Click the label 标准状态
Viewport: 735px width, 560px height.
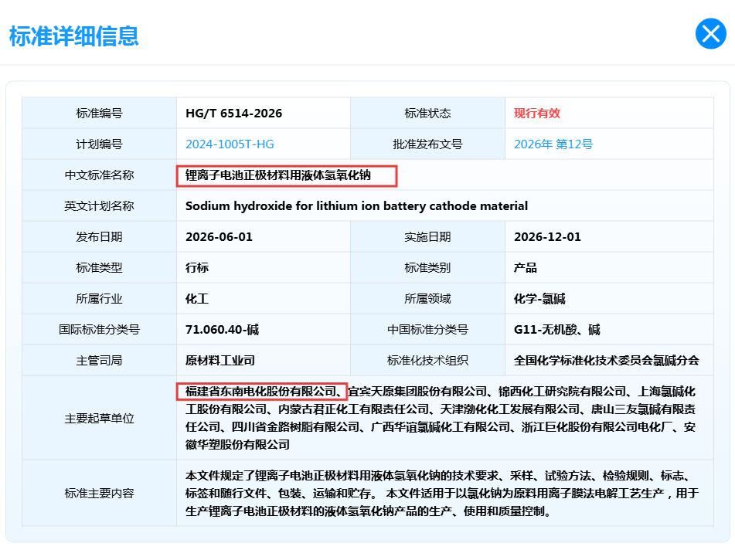click(x=427, y=114)
